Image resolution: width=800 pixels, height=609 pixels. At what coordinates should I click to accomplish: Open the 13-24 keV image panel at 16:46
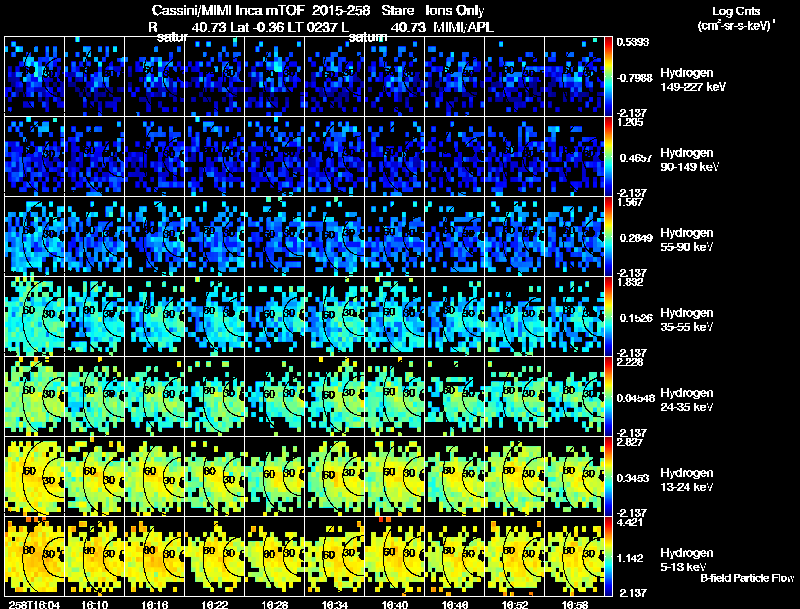point(455,476)
